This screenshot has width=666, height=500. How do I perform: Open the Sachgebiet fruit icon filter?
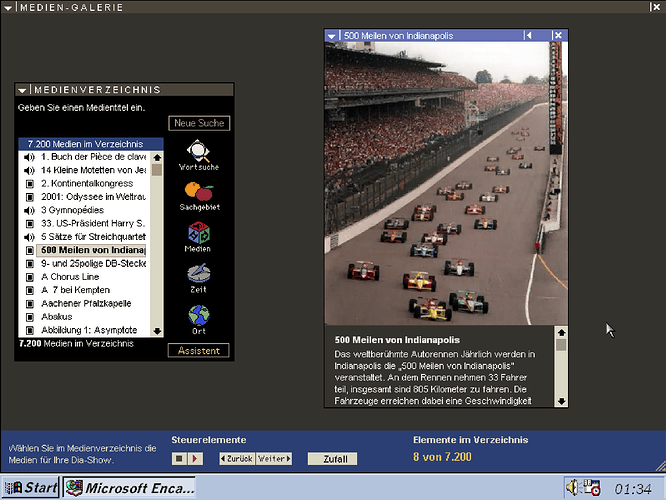199,192
